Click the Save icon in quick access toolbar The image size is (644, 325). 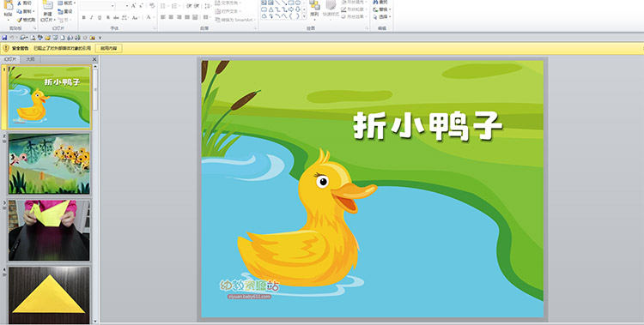(x=4, y=38)
